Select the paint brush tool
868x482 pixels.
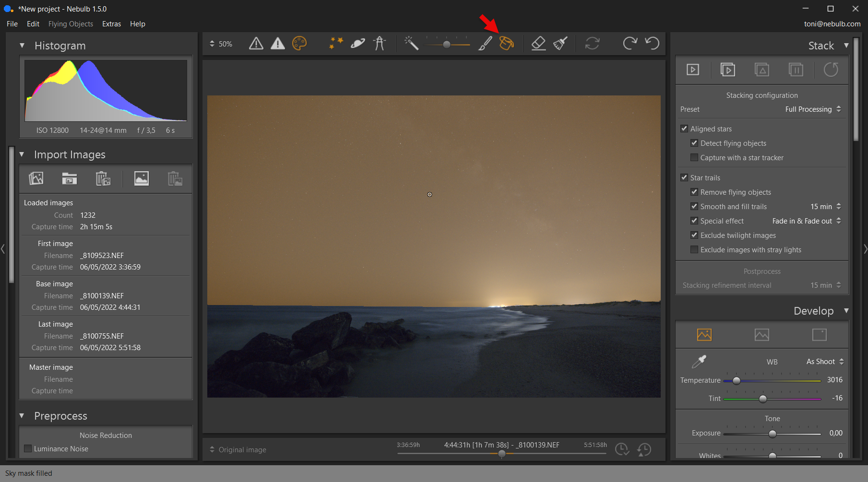pos(485,44)
